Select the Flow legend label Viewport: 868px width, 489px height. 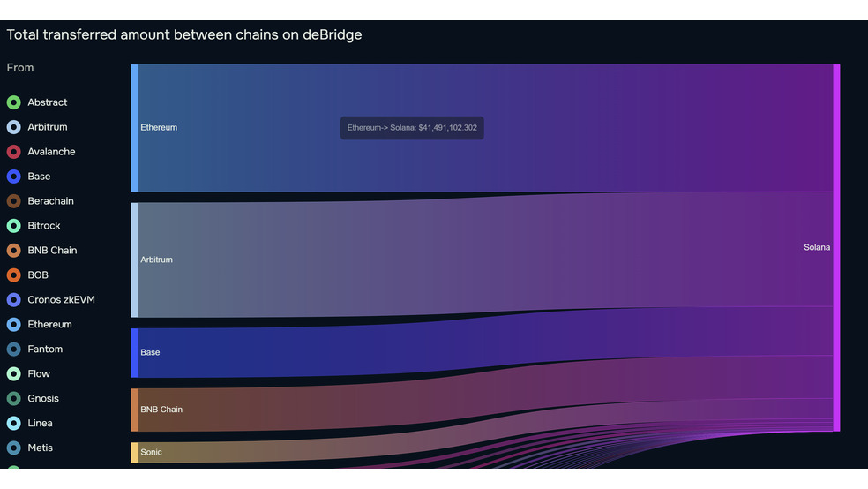coord(39,373)
